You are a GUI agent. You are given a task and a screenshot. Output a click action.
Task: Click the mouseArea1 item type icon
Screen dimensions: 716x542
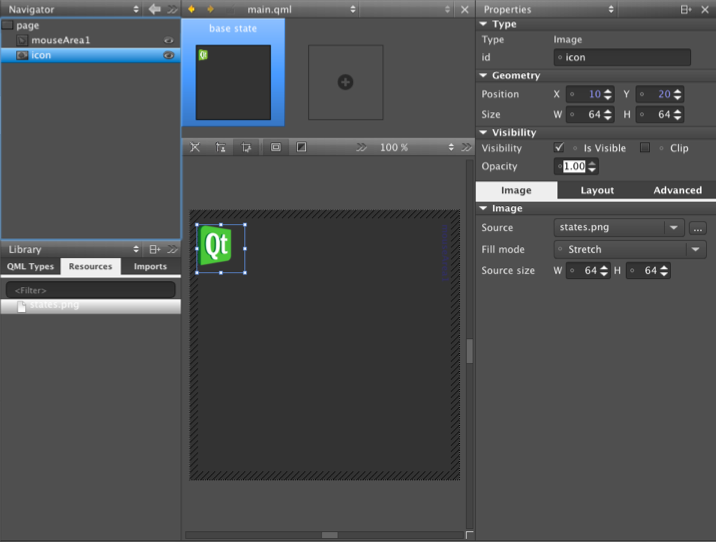[x=21, y=40]
